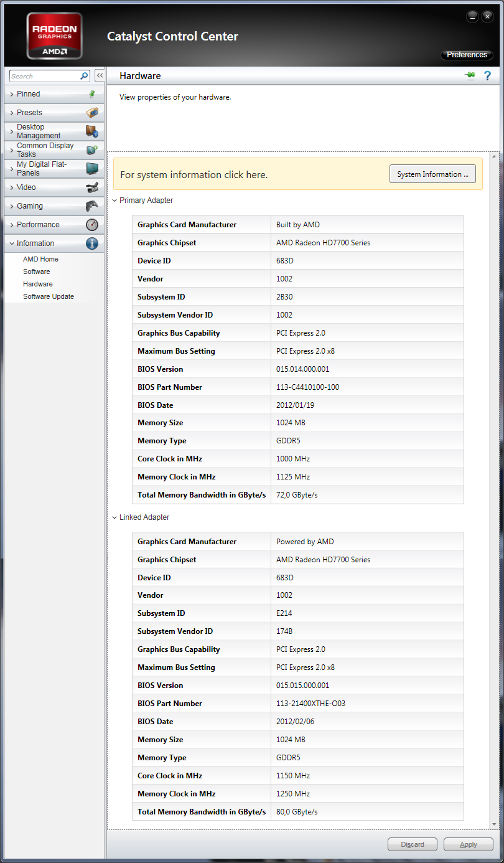
Task: Open help with the question mark icon
Action: (x=487, y=75)
